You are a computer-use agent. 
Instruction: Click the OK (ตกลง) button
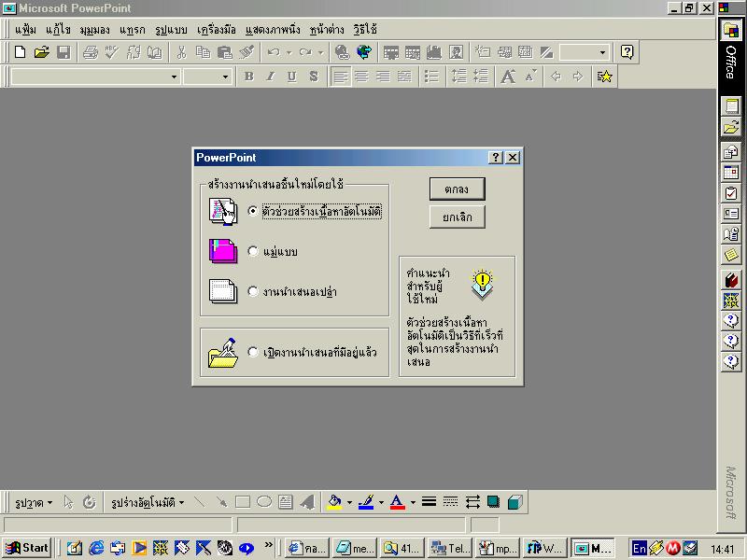457,189
